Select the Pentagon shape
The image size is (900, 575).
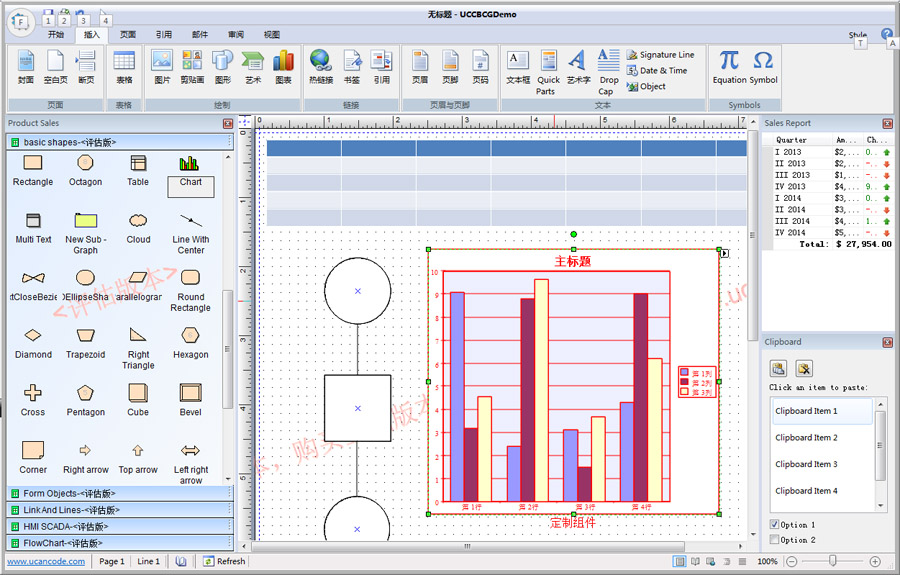[x=85, y=399]
